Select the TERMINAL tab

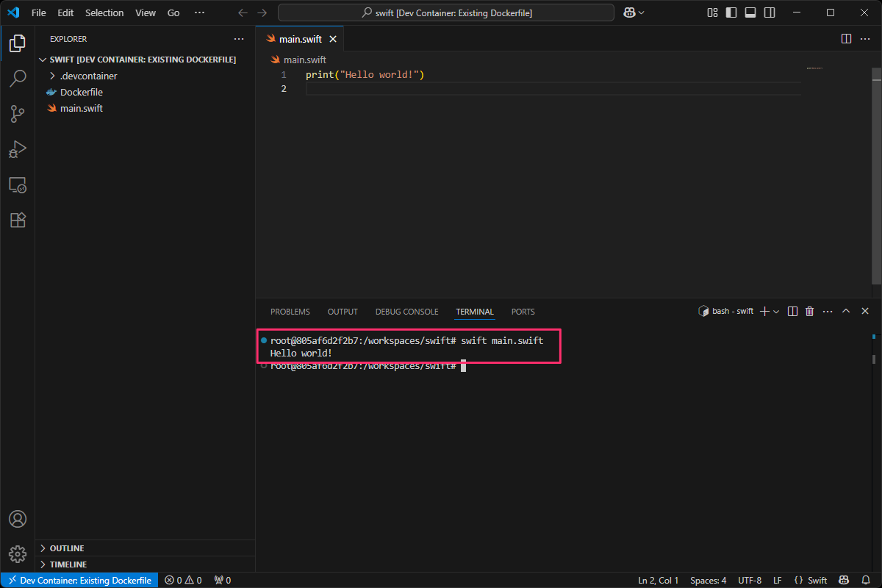(x=475, y=312)
